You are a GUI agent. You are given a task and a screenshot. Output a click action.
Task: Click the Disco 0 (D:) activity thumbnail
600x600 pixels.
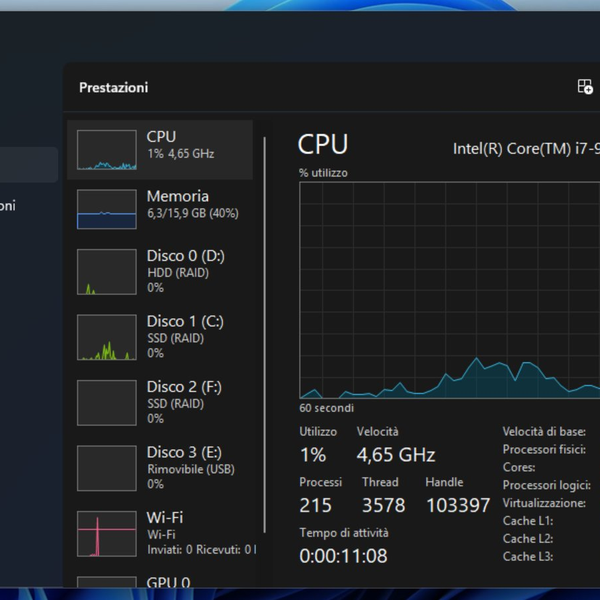pyautogui.click(x=107, y=271)
